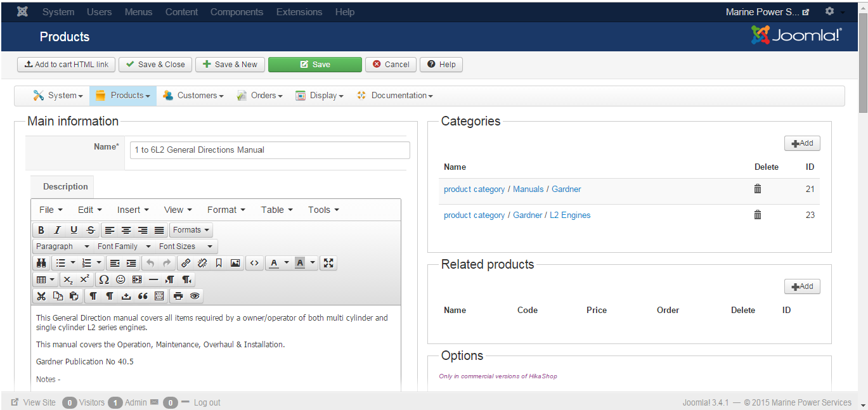Click the green Save button
Viewport: 868px width, 410px height.
[315, 65]
